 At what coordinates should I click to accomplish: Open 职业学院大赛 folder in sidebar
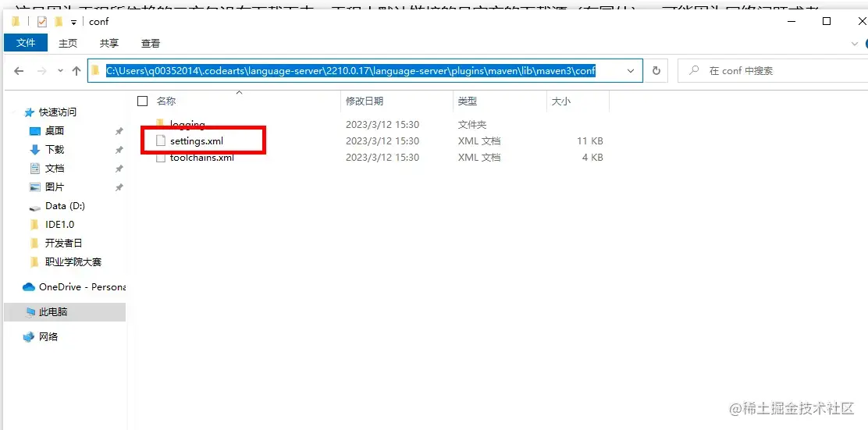click(73, 261)
